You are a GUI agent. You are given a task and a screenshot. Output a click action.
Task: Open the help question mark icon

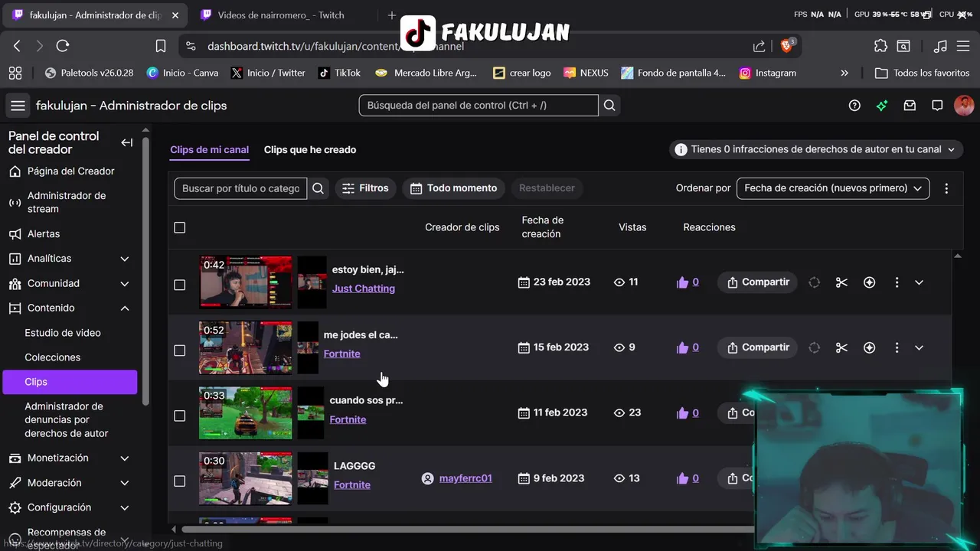(854, 106)
